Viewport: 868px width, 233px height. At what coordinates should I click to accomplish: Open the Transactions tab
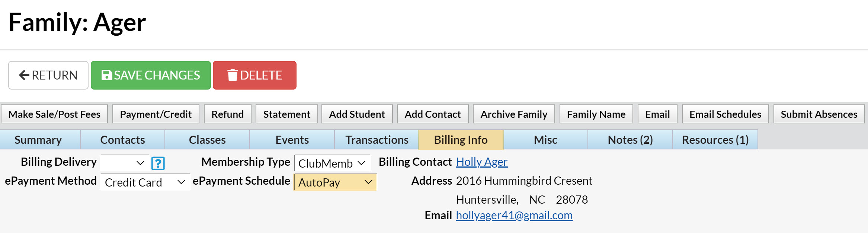tap(377, 140)
